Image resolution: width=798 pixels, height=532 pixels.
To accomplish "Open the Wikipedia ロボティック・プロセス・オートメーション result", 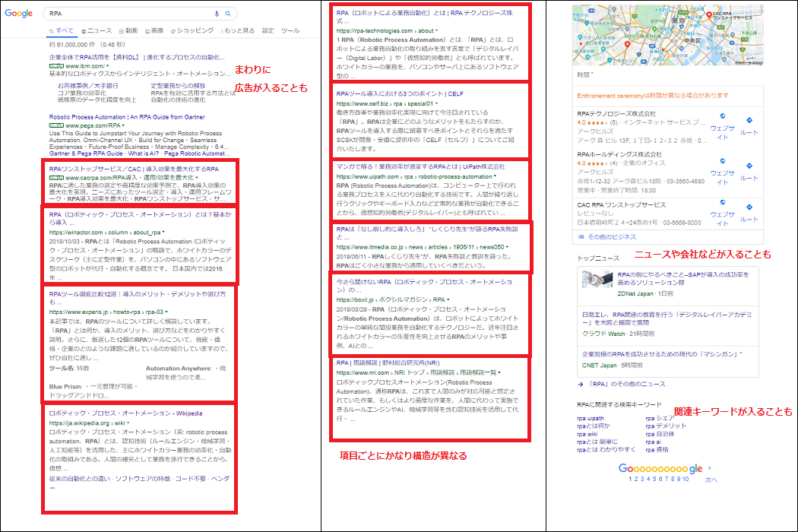I will [125, 413].
